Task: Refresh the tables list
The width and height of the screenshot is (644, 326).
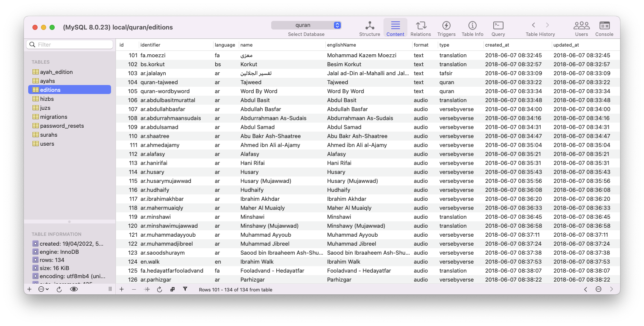Action: click(x=59, y=289)
